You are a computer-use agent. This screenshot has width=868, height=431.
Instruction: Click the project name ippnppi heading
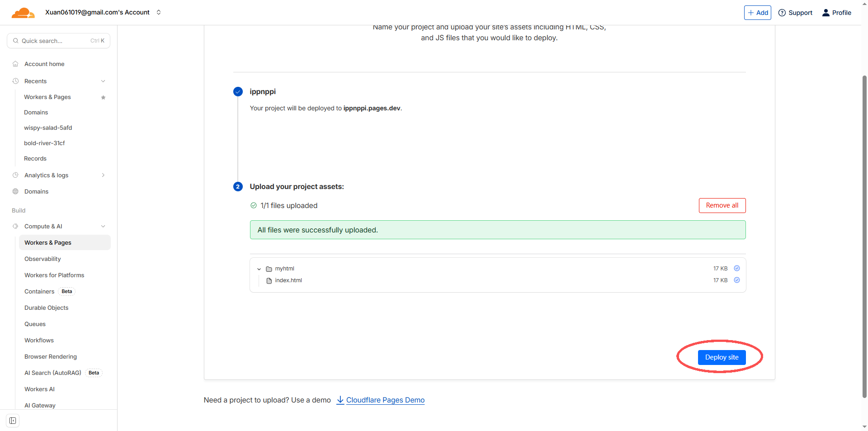(263, 91)
